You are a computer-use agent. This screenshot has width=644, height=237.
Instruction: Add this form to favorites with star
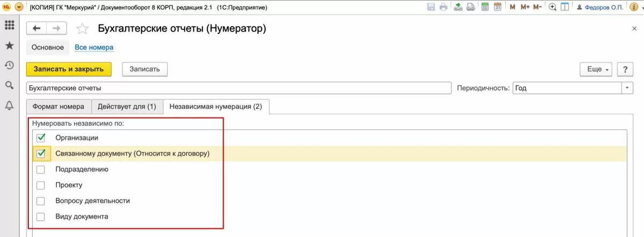coord(82,28)
